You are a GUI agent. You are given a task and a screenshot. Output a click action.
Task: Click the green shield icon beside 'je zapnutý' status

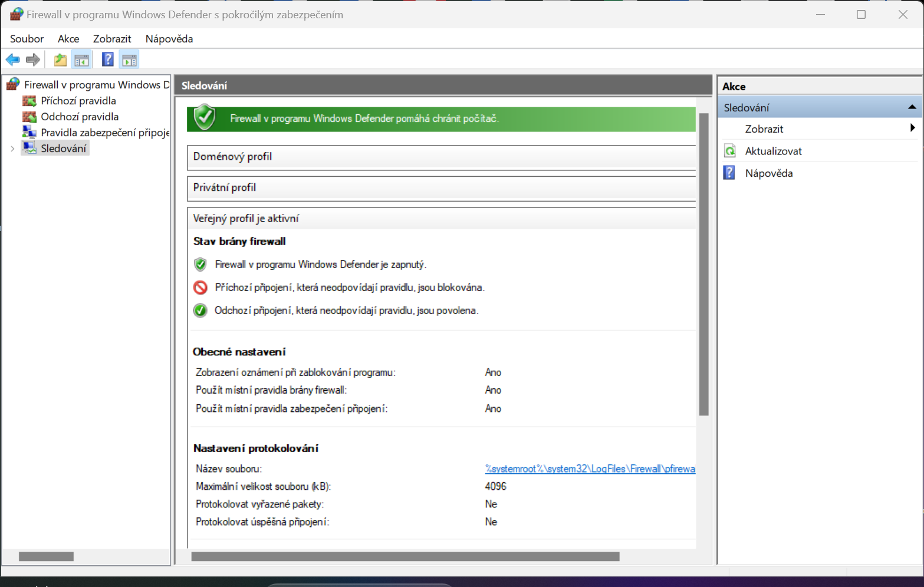[x=200, y=264]
